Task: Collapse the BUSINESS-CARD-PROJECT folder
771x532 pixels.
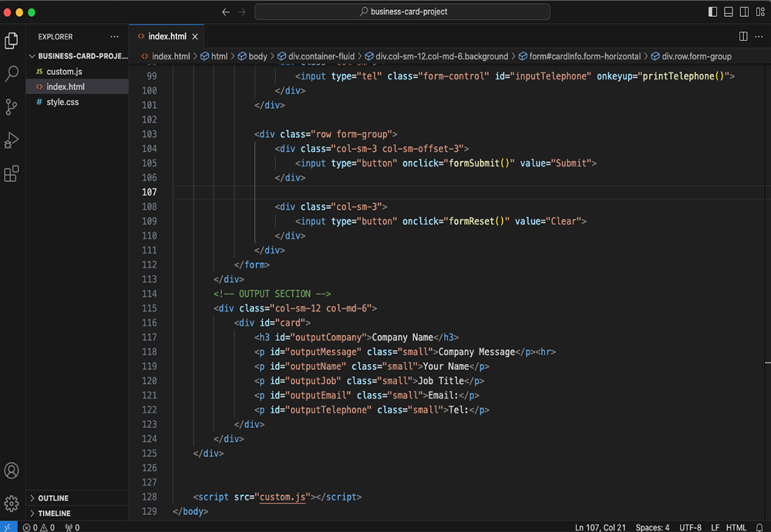Action: [x=78, y=56]
